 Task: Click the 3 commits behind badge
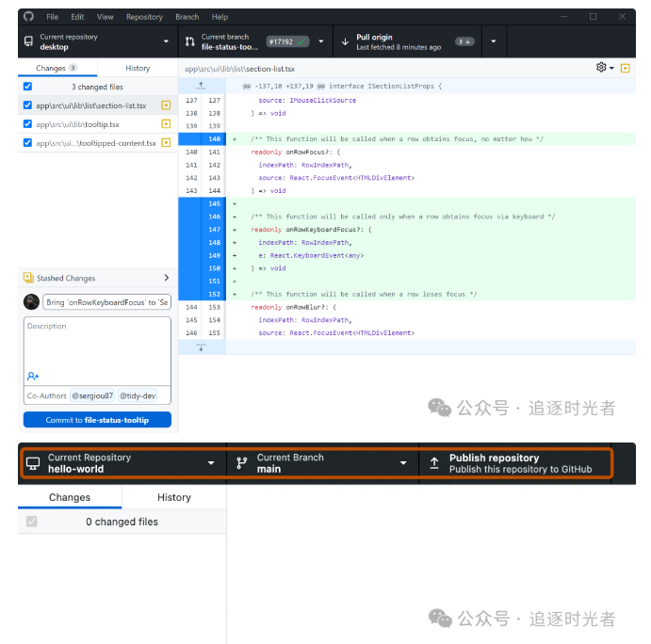coord(464,41)
